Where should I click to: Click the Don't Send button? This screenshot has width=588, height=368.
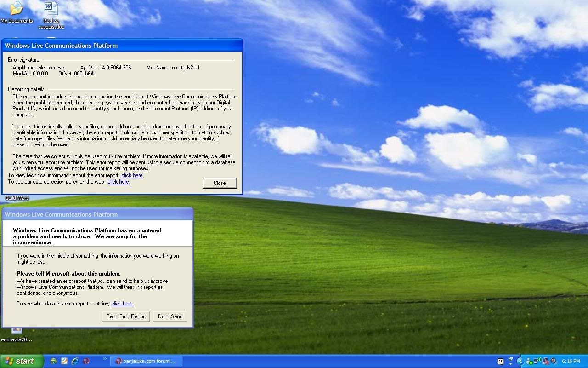170,316
